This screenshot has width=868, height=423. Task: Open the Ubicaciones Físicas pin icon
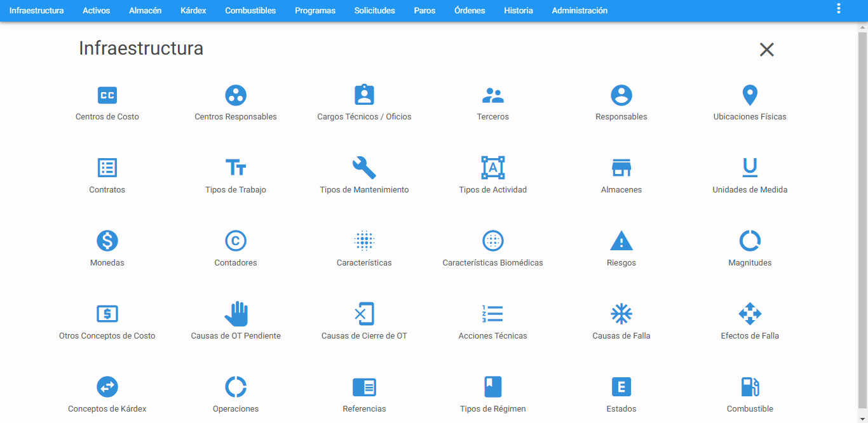[750, 95]
